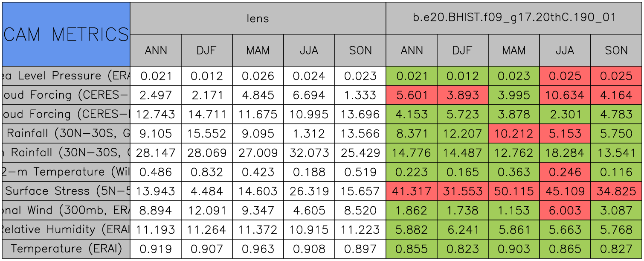
Task: Select the Surface Stress (5N-5S) row label
Action: [66, 191]
